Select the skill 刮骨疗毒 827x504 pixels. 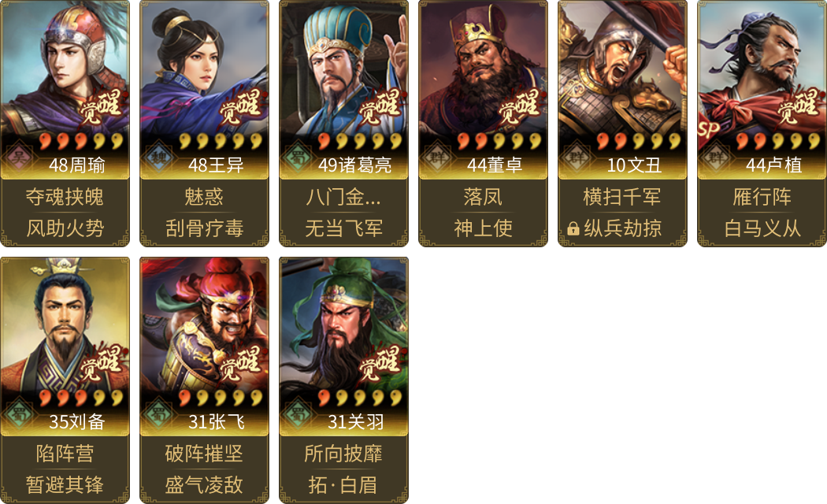[204, 228]
